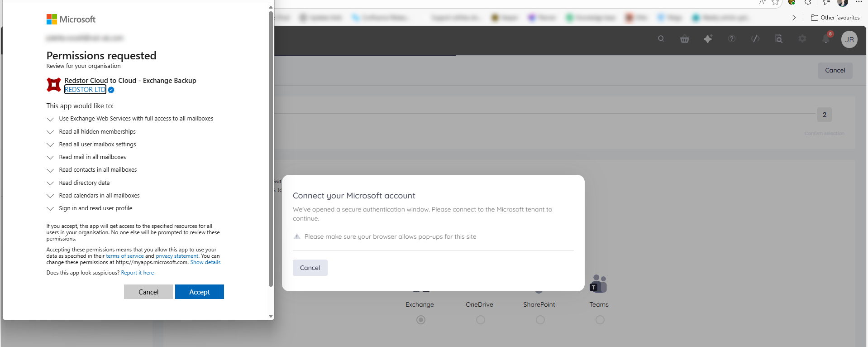
Task: Select the Exchange radio button
Action: click(421, 320)
